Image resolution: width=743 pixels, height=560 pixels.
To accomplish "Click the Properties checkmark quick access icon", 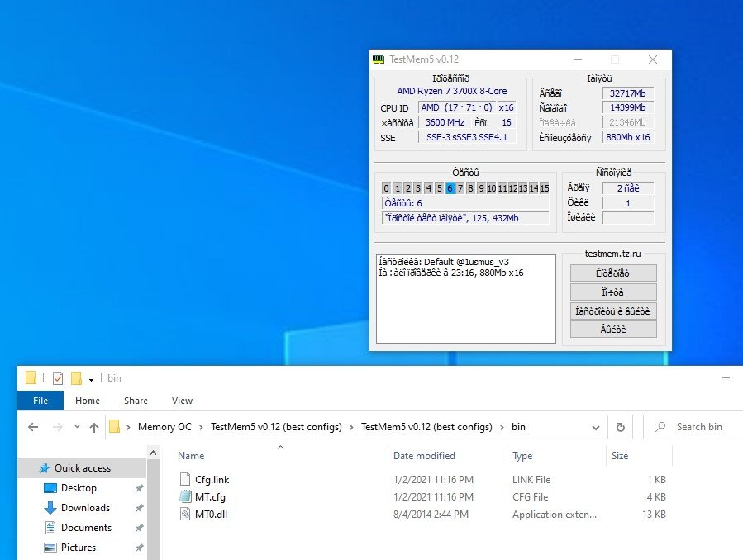I will coord(58,378).
